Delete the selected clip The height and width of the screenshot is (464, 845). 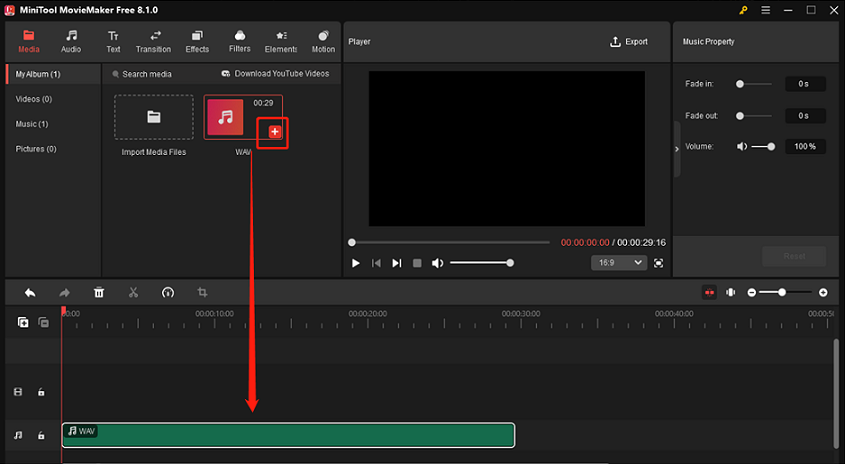[99, 293]
